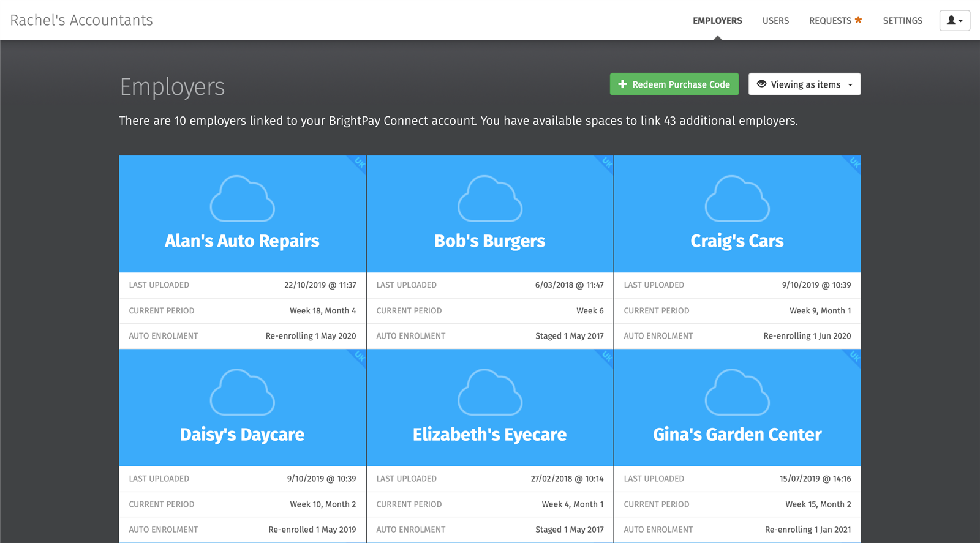The image size is (980, 543).
Task: Click the cloud icon on Gina's Garden Center
Action: click(x=737, y=392)
